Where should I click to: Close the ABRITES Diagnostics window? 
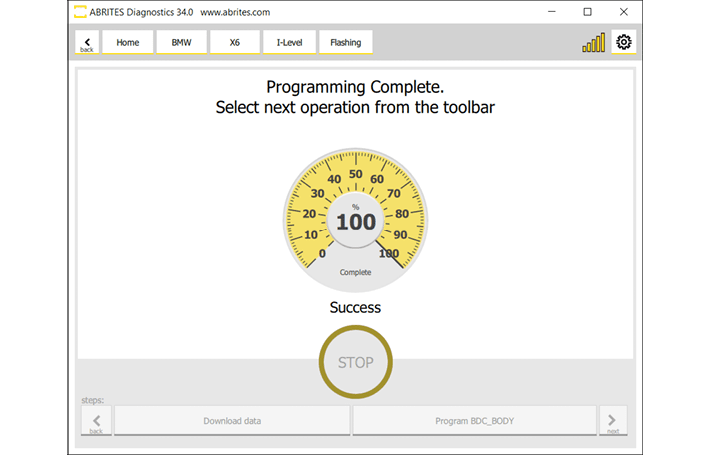tap(623, 13)
